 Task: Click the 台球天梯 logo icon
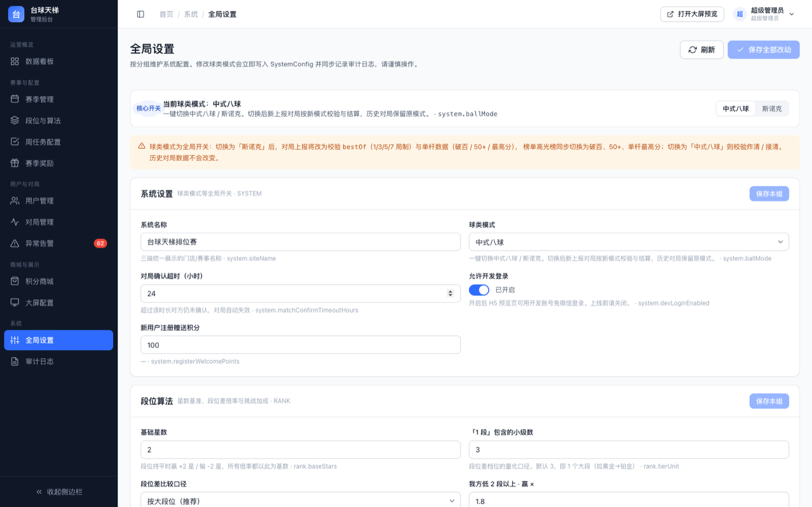point(16,14)
